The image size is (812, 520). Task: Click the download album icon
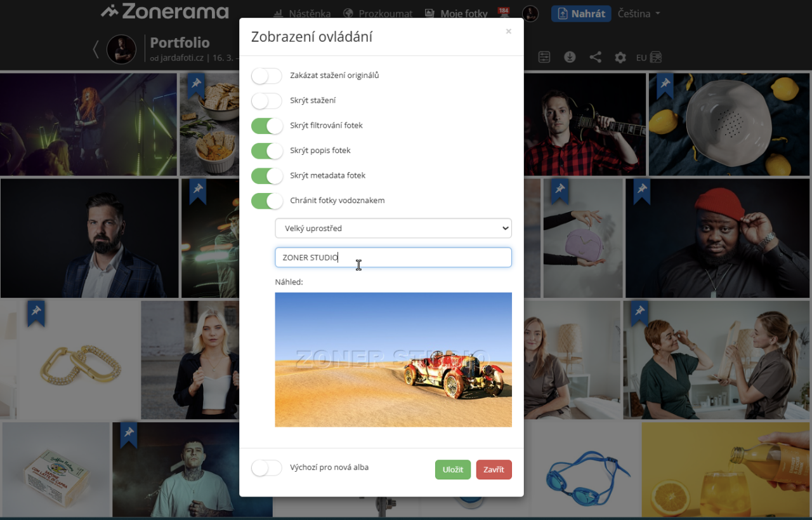pos(570,57)
